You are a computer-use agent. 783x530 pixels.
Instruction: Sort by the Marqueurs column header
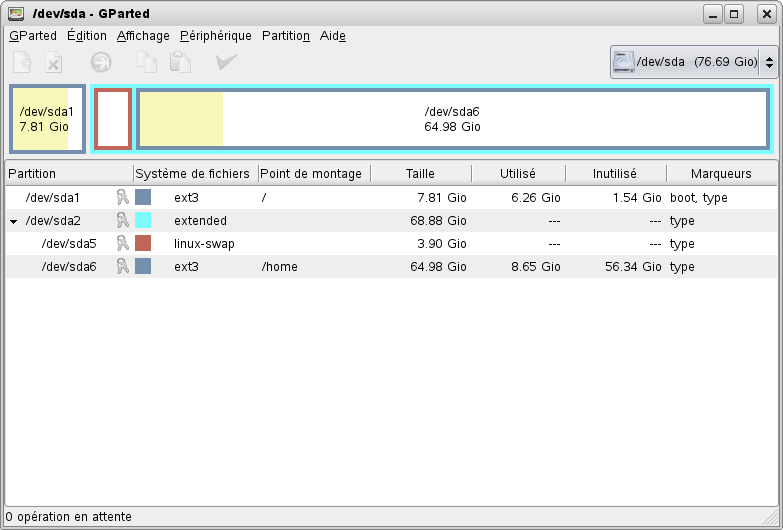coord(722,173)
